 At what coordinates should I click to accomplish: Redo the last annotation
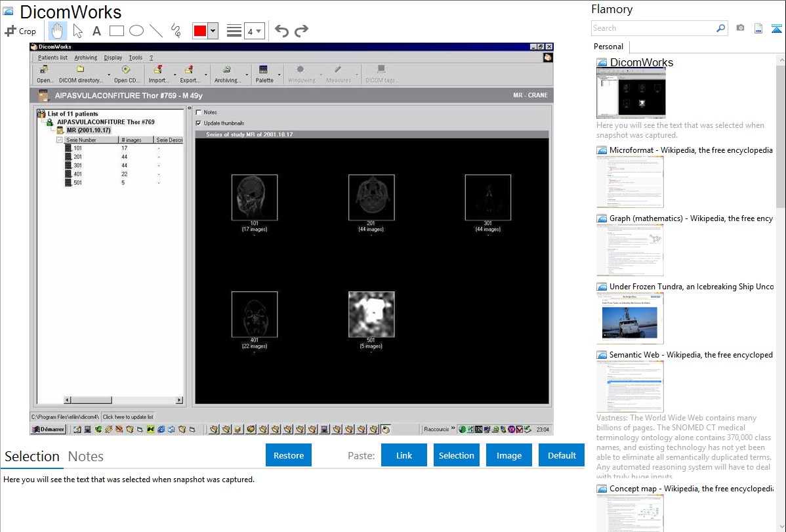click(x=301, y=31)
